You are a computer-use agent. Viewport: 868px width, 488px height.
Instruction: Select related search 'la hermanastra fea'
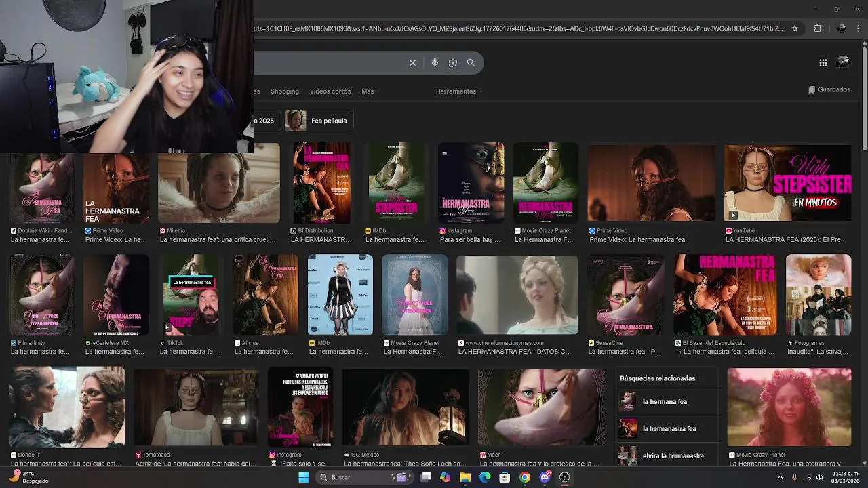coord(665,428)
